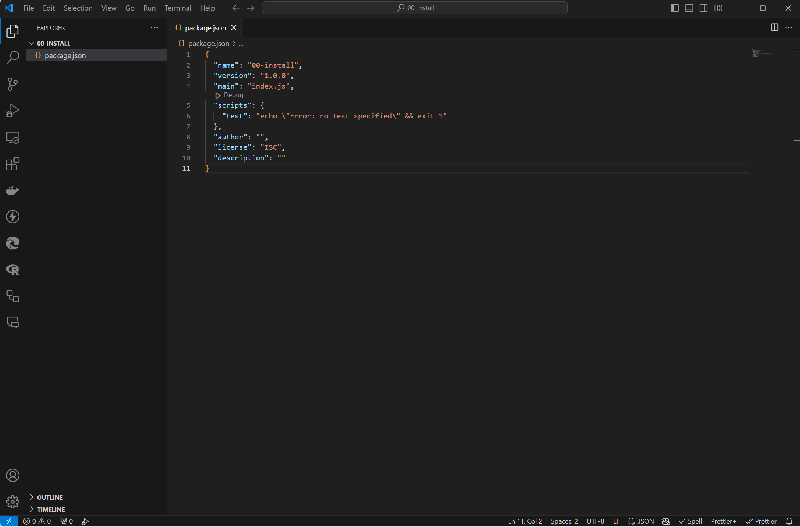Change file encoding UTF-8
Viewport: 800px width, 527px height.
point(595,521)
